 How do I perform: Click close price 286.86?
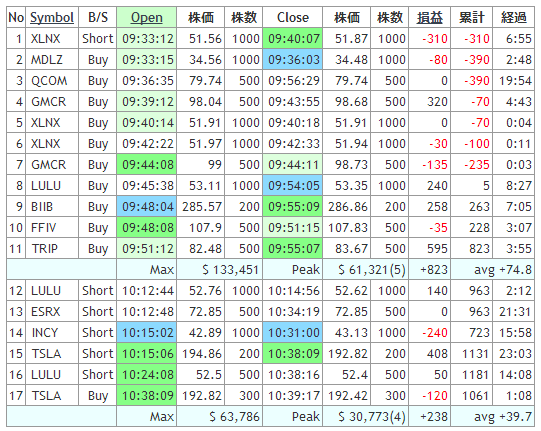pos(347,207)
